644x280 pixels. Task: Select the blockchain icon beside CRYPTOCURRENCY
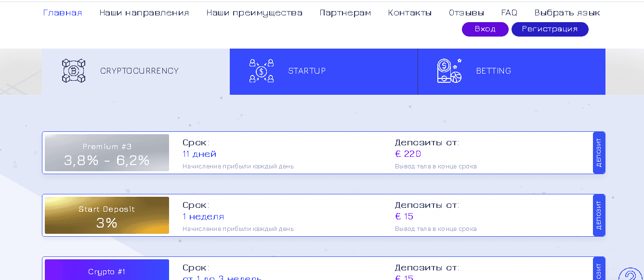click(x=73, y=70)
